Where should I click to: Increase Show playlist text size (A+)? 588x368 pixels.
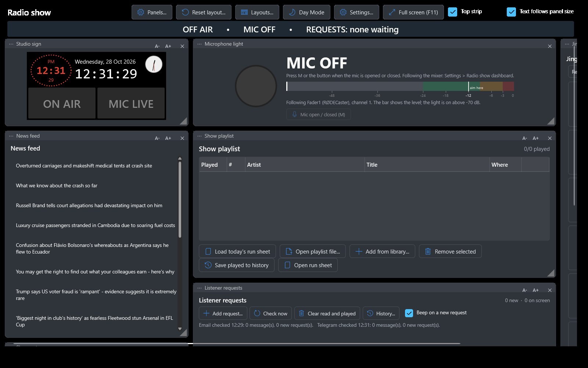click(x=535, y=138)
